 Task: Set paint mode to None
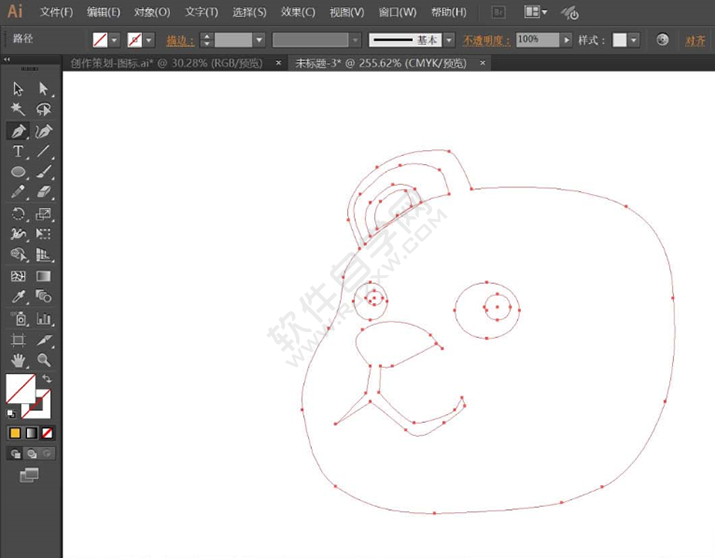click(x=47, y=433)
